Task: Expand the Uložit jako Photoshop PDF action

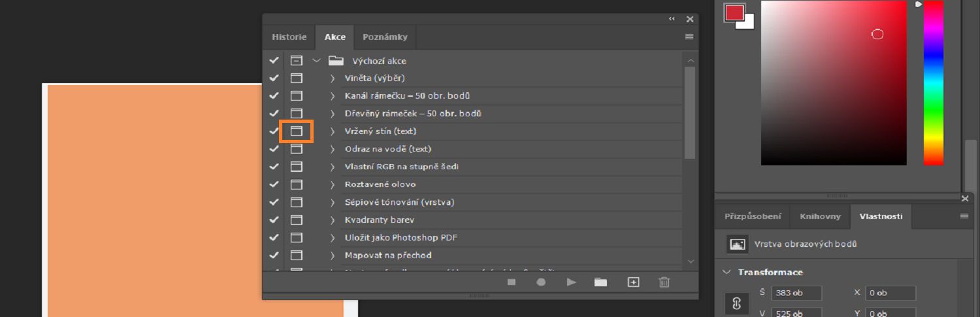Action: [x=333, y=237]
